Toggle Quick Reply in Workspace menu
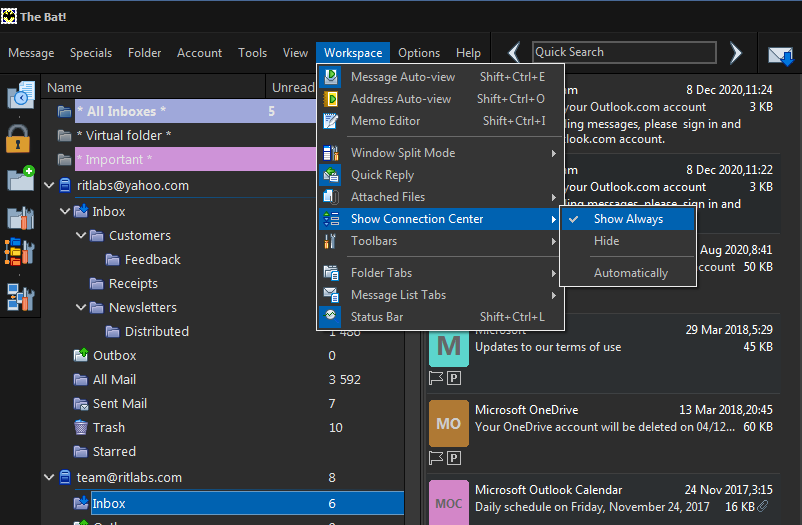Image resolution: width=802 pixels, height=525 pixels. [x=440, y=175]
